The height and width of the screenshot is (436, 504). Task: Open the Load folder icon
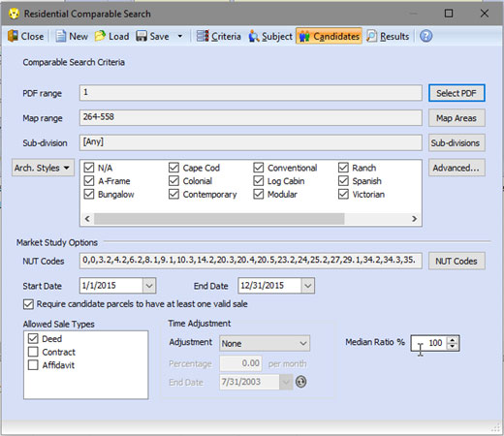tap(100, 36)
